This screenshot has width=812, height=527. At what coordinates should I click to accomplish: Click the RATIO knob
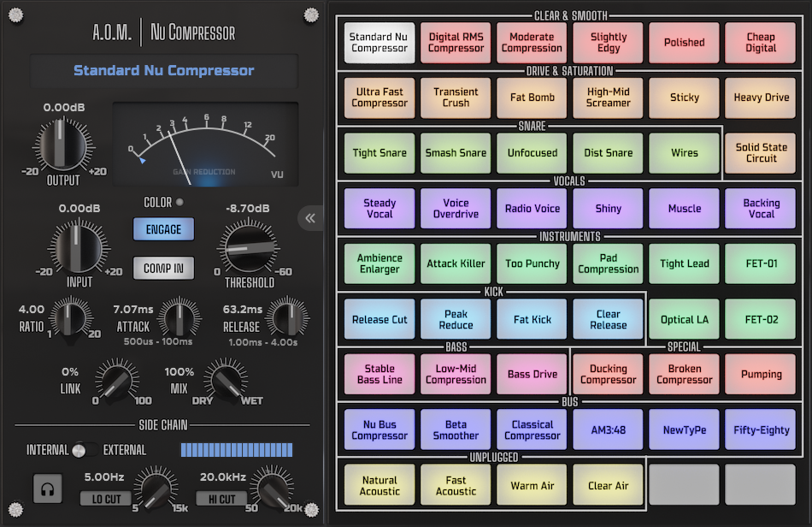point(71,317)
